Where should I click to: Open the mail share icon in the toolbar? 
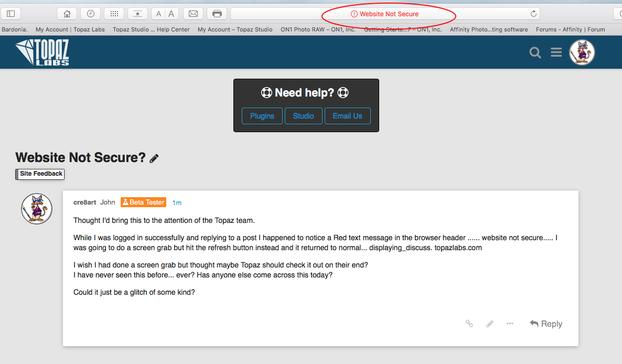193,13
